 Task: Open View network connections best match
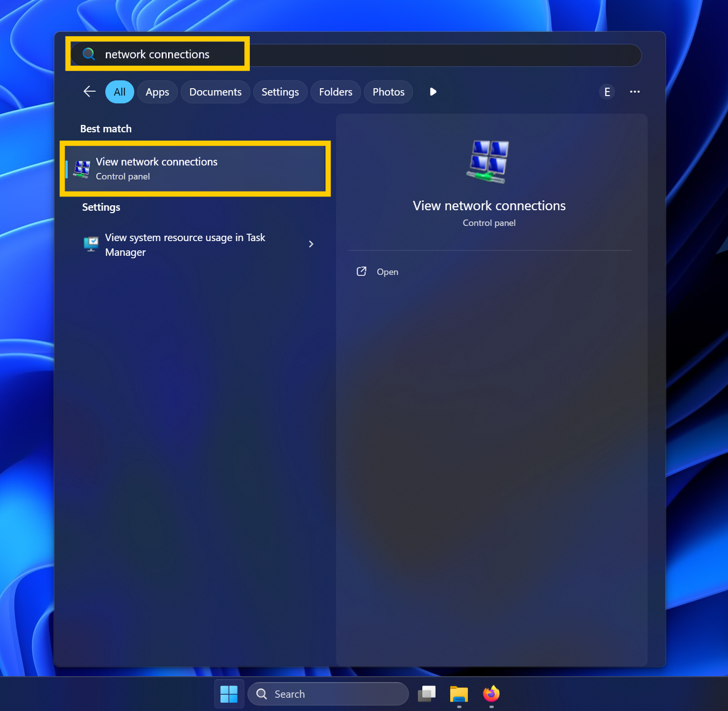pyautogui.click(x=195, y=169)
